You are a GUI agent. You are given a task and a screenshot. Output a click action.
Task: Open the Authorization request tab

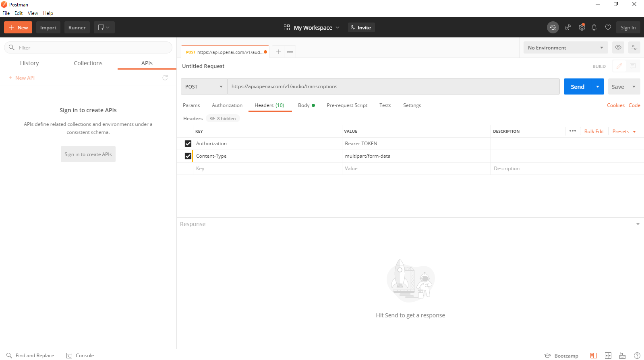pyautogui.click(x=227, y=105)
